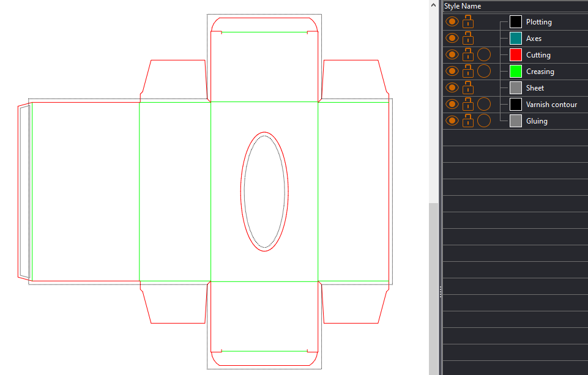
Task: Hide the Sheet style
Action: click(x=452, y=87)
